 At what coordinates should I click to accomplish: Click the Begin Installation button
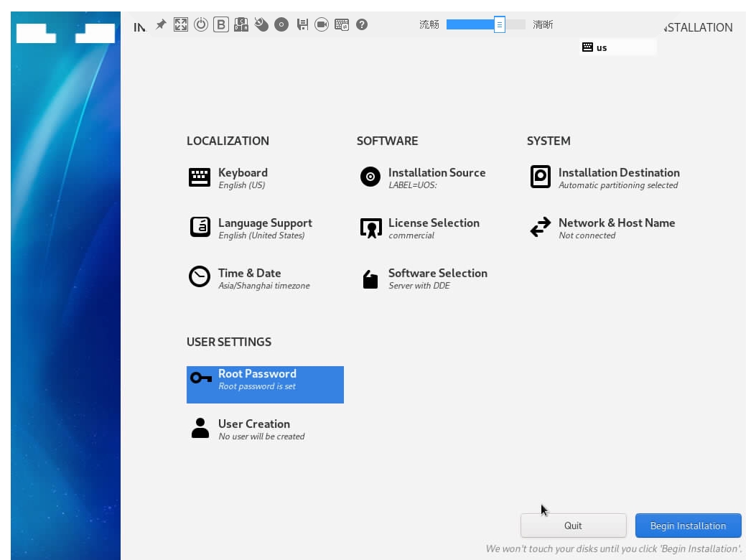point(688,526)
